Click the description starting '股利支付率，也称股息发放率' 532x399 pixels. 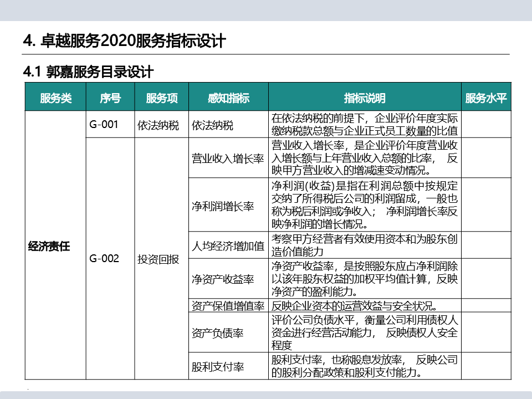[365, 366]
